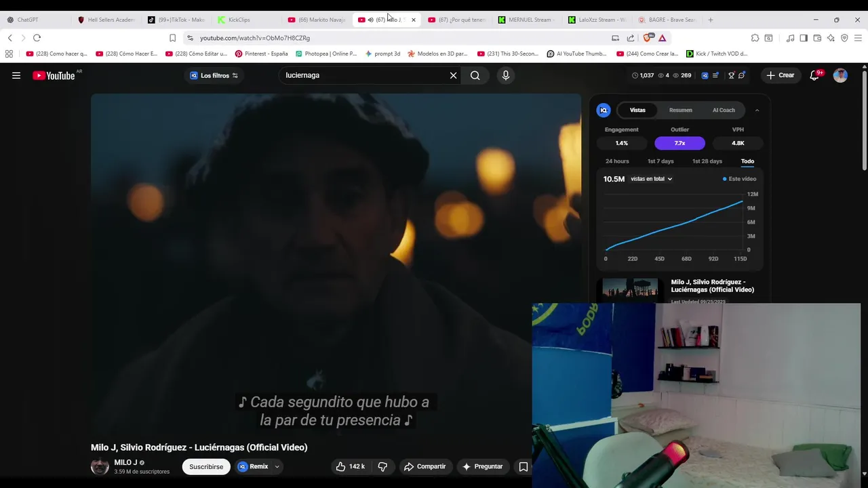
Task: Switch to the MERNUEL Stream tab
Action: [x=526, y=20]
